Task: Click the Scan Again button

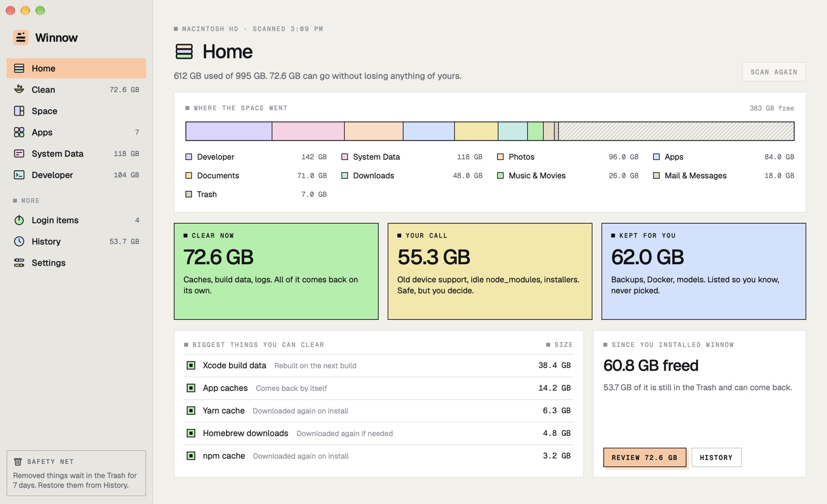Action: (774, 72)
